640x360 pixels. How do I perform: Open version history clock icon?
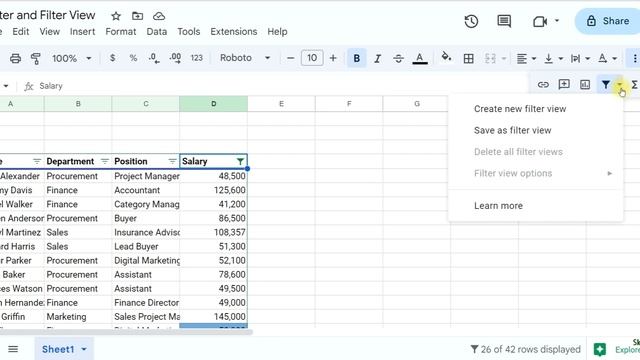tap(471, 21)
